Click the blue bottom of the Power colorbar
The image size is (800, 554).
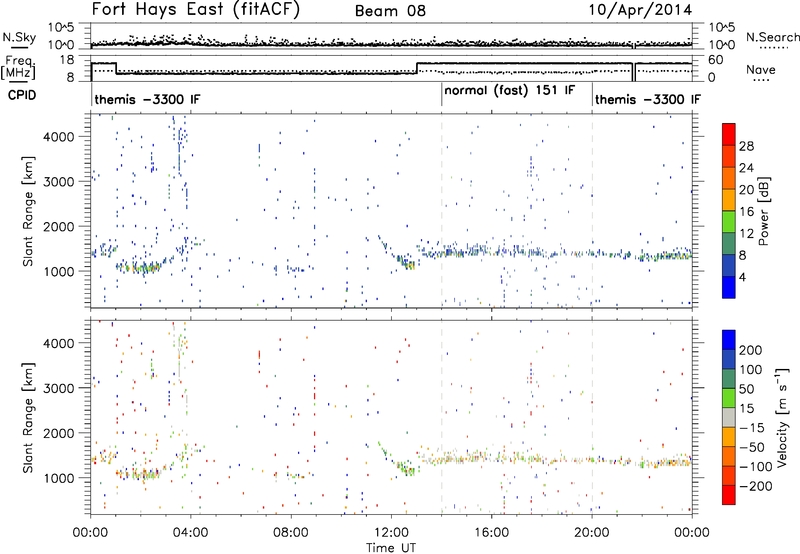[x=729, y=287]
